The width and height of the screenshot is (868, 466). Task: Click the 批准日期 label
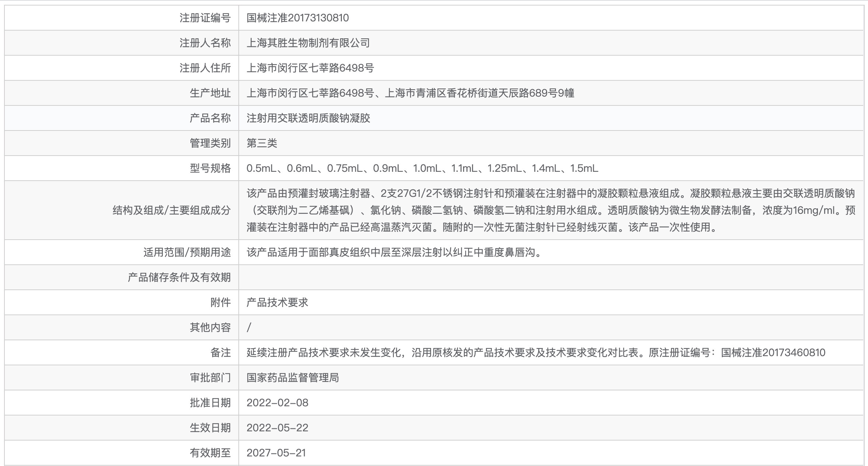point(210,403)
